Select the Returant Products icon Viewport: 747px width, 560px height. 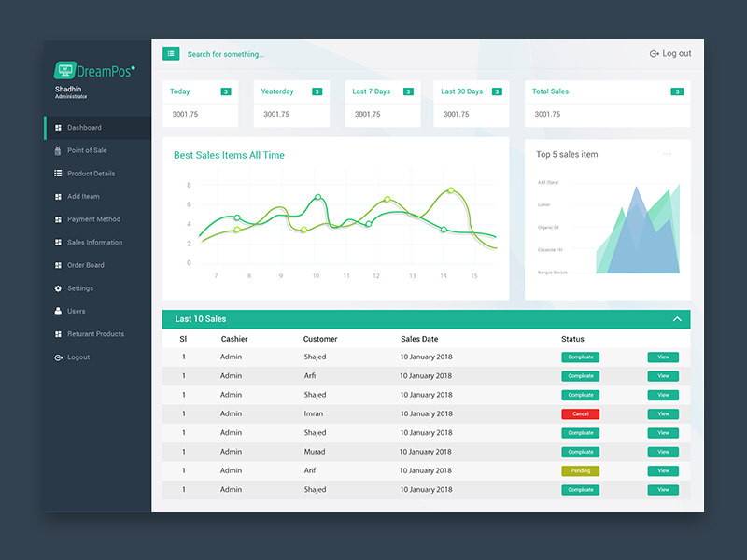coord(58,334)
